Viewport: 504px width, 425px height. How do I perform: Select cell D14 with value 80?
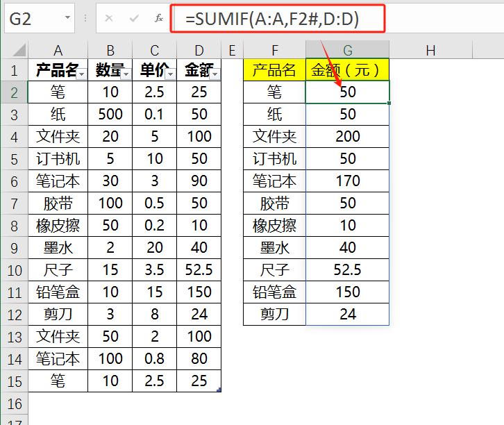[199, 359]
